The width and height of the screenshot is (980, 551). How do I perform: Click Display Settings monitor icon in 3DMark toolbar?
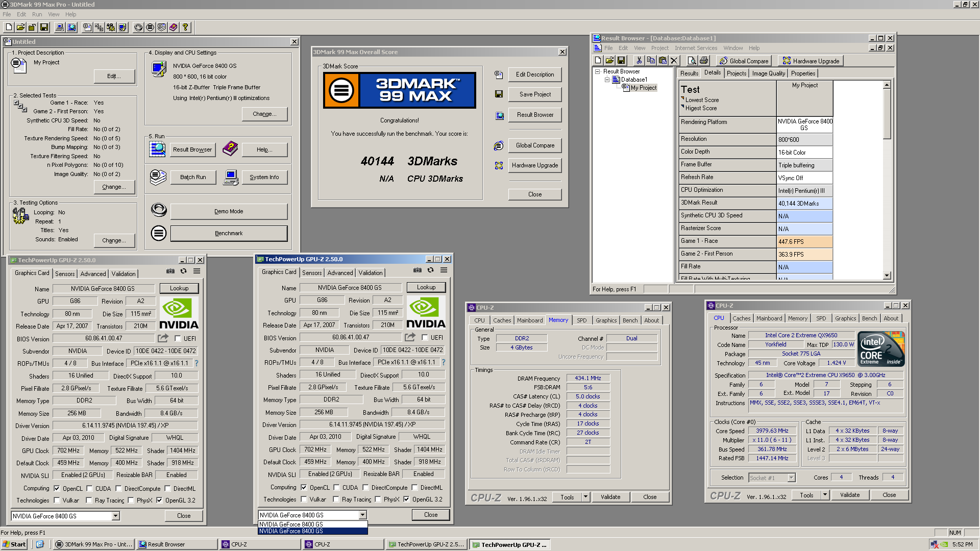pos(122,27)
